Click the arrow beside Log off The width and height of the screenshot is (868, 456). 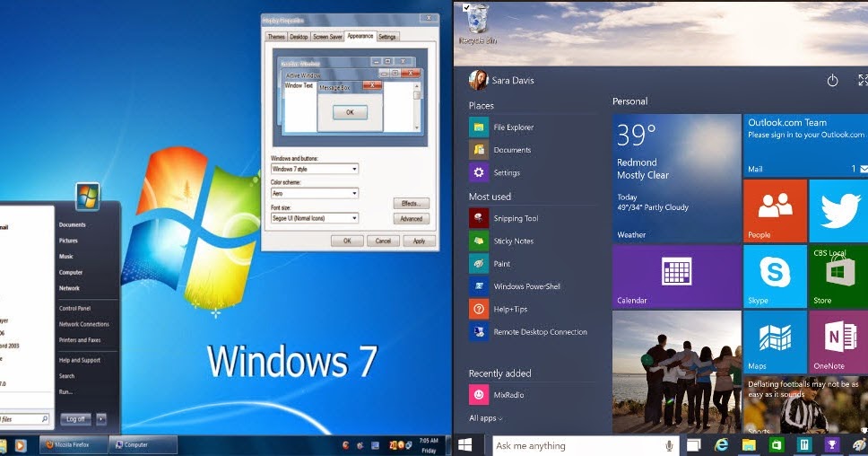[101, 419]
